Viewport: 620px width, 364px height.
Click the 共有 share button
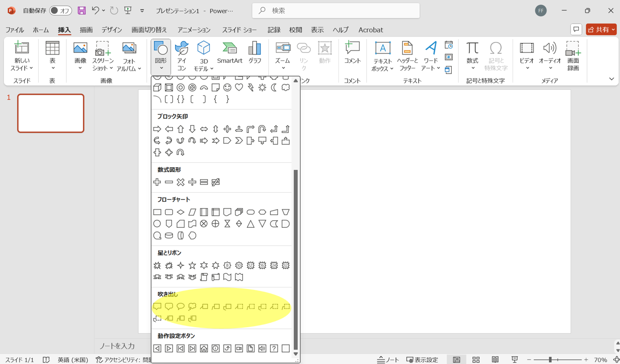601,29
